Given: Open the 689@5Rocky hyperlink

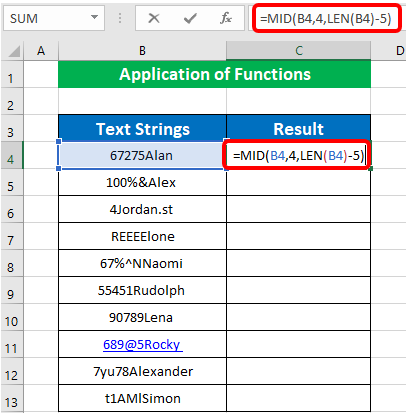Looking at the screenshot, I should [142, 344].
